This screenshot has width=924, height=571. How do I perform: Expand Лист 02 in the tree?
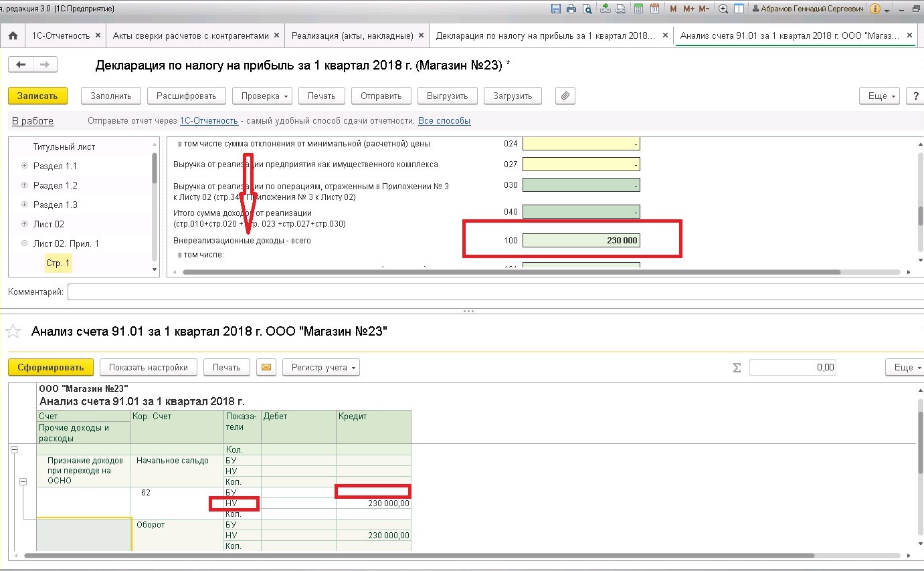(x=25, y=224)
